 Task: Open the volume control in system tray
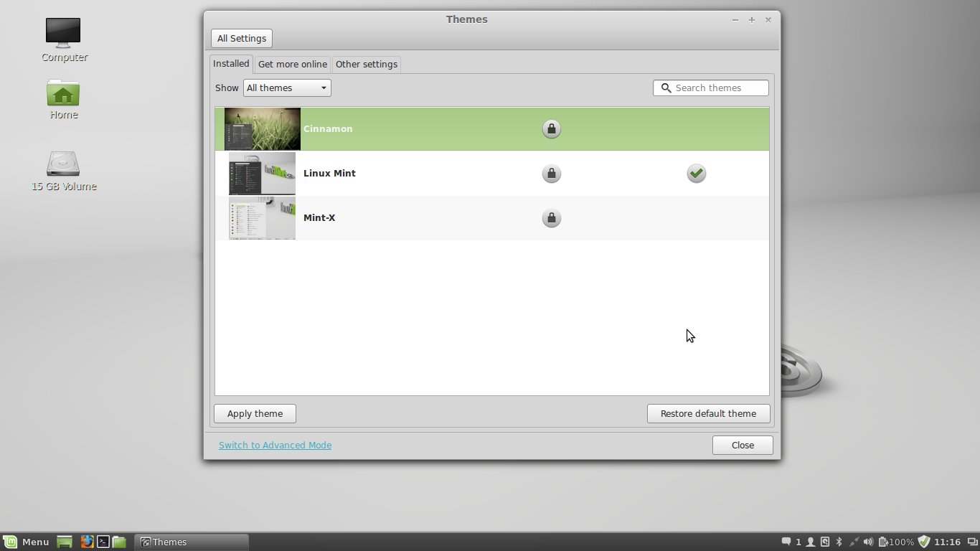click(x=868, y=542)
